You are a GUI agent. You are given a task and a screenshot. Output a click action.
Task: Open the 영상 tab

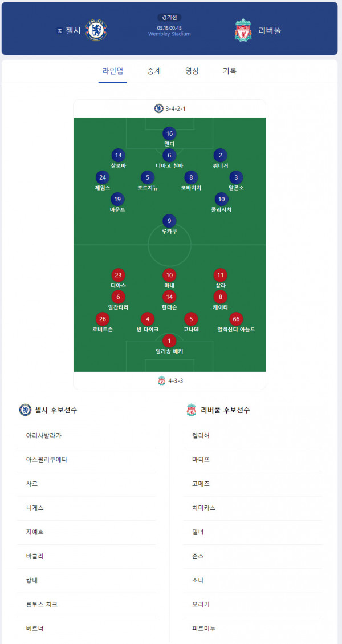pos(192,71)
